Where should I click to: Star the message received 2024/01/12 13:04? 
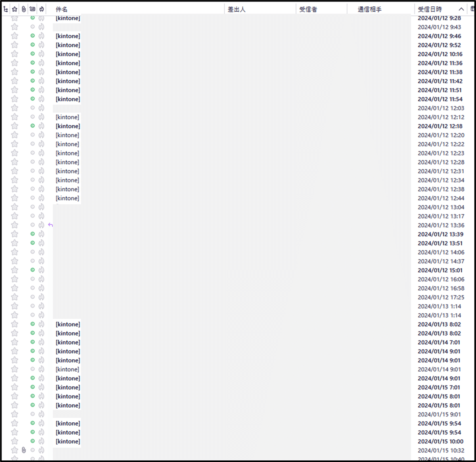(x=15, y=207)
